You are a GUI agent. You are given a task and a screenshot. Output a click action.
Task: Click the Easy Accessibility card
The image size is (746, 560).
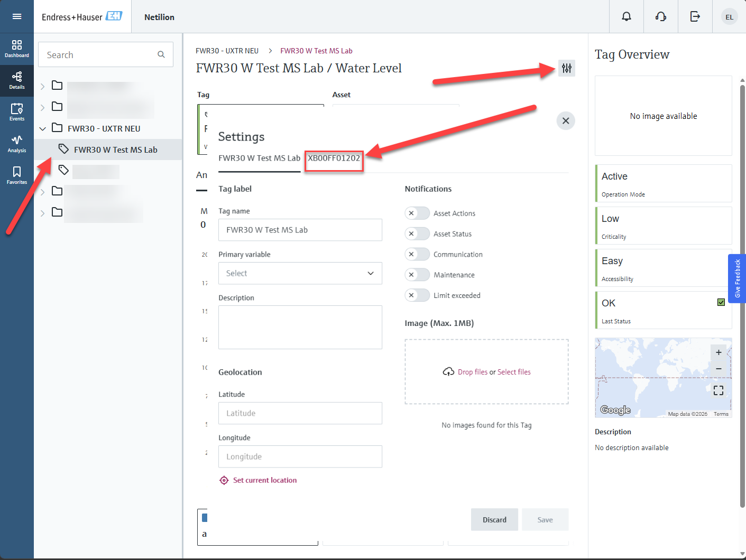pyautogui.click(x=664, y=268)
